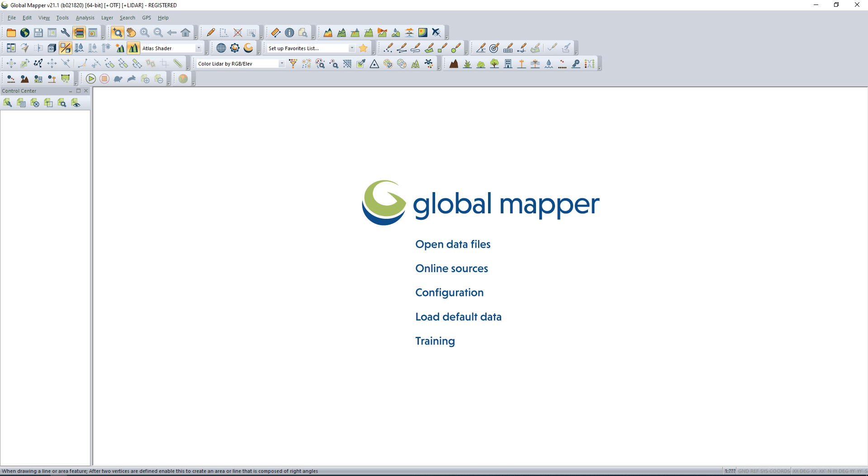Toggle the Atlas Shader display button
The height and width of the screenshot is (476, 868).
133,47
